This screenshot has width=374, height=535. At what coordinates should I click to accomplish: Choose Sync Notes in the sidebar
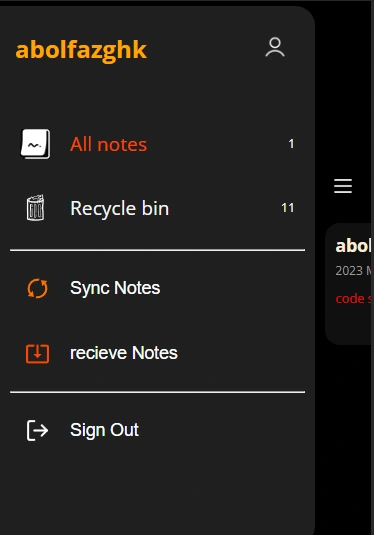click(x=115, y=288)
